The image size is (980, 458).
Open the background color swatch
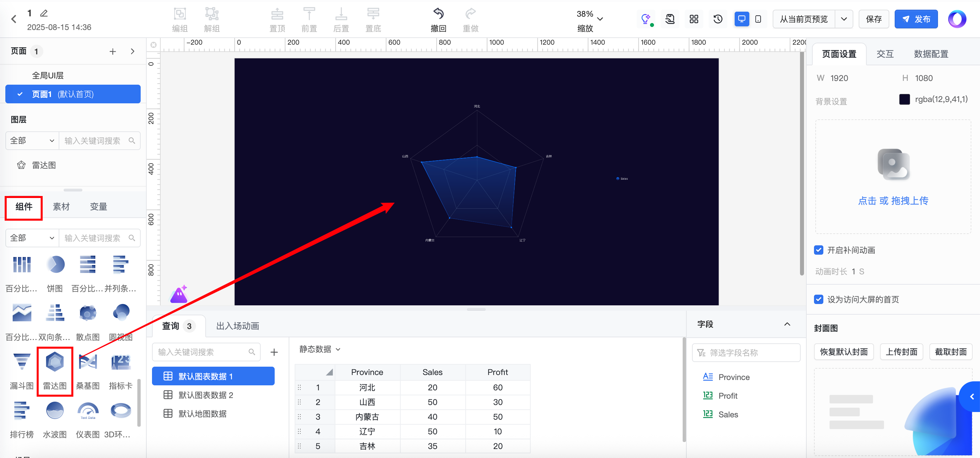click(x=904, y=99)
